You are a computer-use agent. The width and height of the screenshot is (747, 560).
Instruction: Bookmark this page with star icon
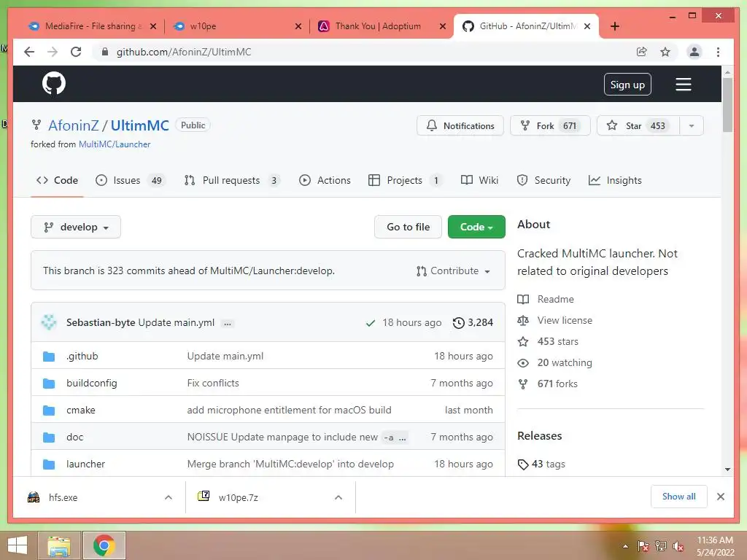665,52
